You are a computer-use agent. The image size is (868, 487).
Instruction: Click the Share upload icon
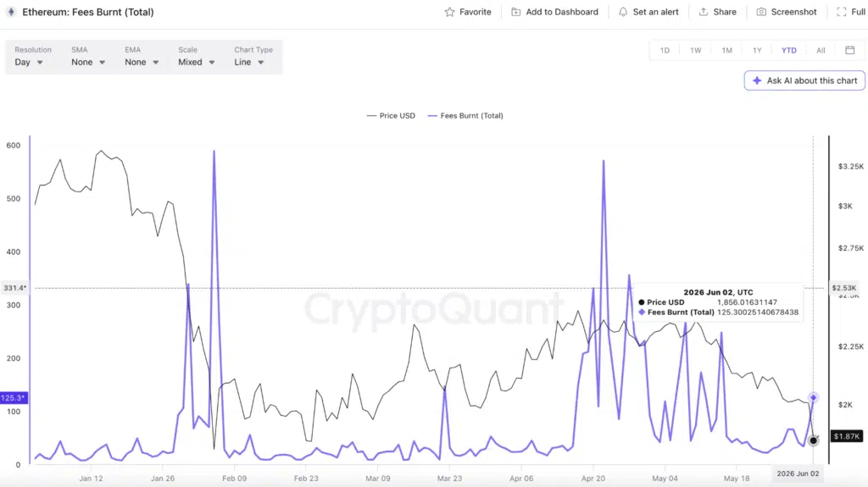coord(704,12)
